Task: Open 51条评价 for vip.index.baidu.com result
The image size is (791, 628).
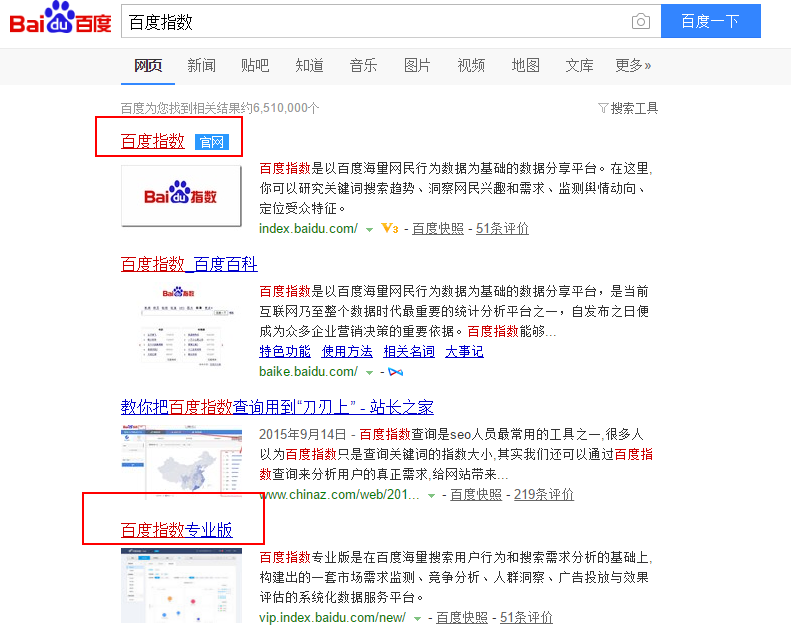Action: [526, 617]
